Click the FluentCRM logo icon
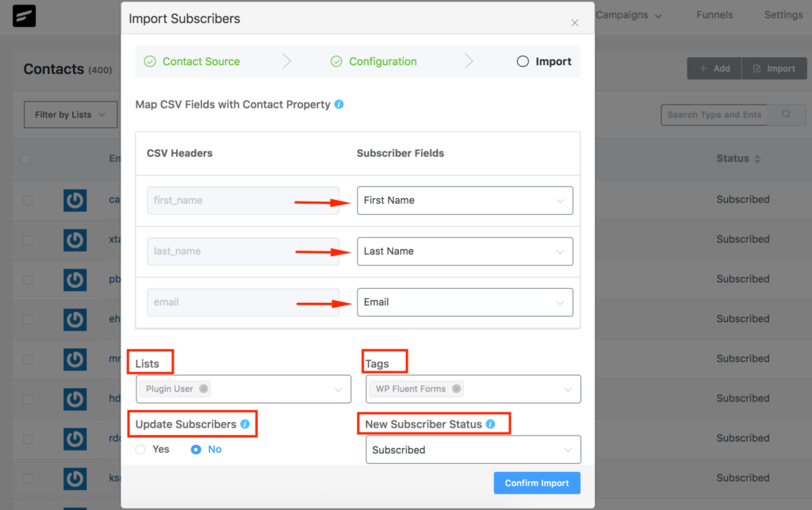Image resolution: width=812 pixels, height=510 pixels. [x=24, y=16]
